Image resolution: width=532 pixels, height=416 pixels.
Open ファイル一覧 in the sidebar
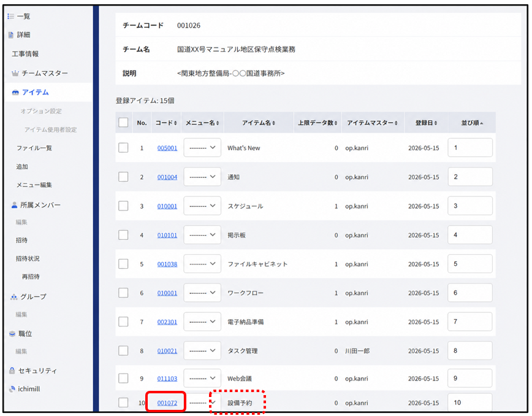point(34,148)
